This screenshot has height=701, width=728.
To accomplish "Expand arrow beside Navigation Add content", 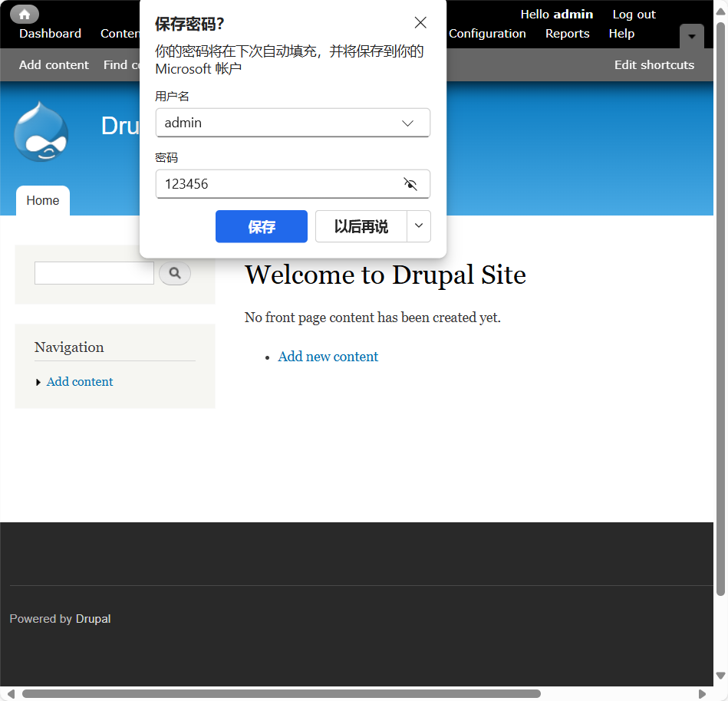I will tap(38, 382).
